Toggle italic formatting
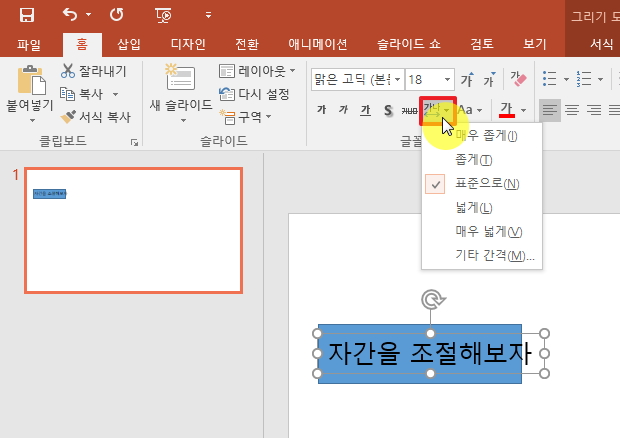620x438 pixels. click(343, 110)
